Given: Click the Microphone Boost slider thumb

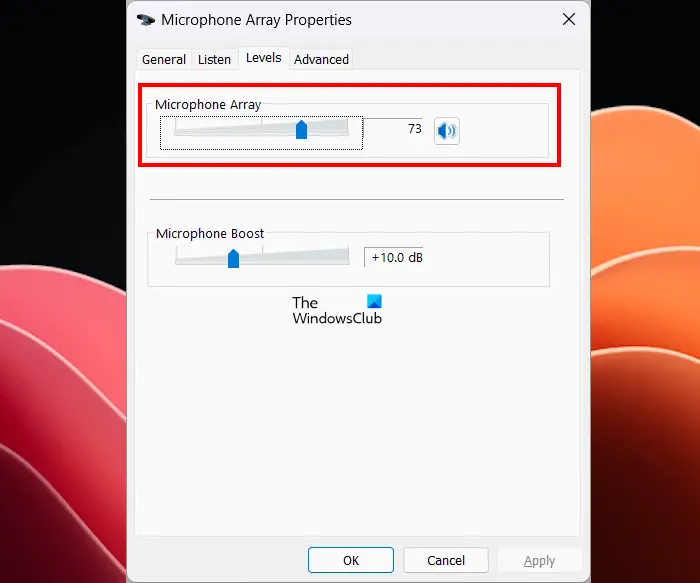Looking at the screenshot, I should 233,258.
